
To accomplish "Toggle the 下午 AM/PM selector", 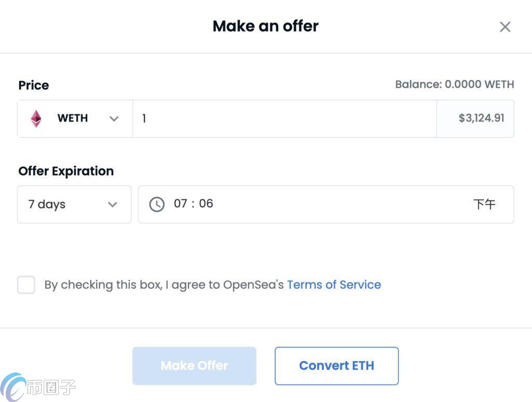I will click(x=484, y=204).
